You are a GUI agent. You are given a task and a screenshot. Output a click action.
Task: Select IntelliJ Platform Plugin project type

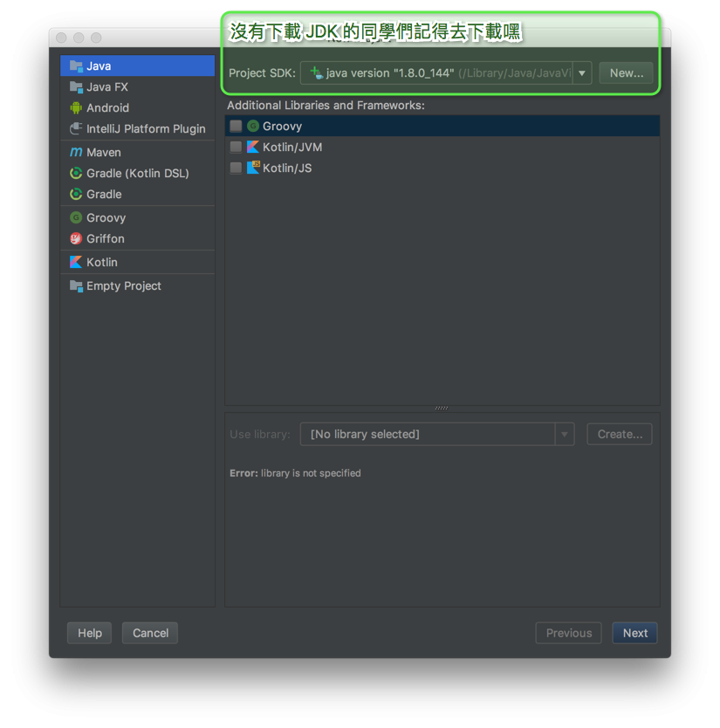(137, 128)
